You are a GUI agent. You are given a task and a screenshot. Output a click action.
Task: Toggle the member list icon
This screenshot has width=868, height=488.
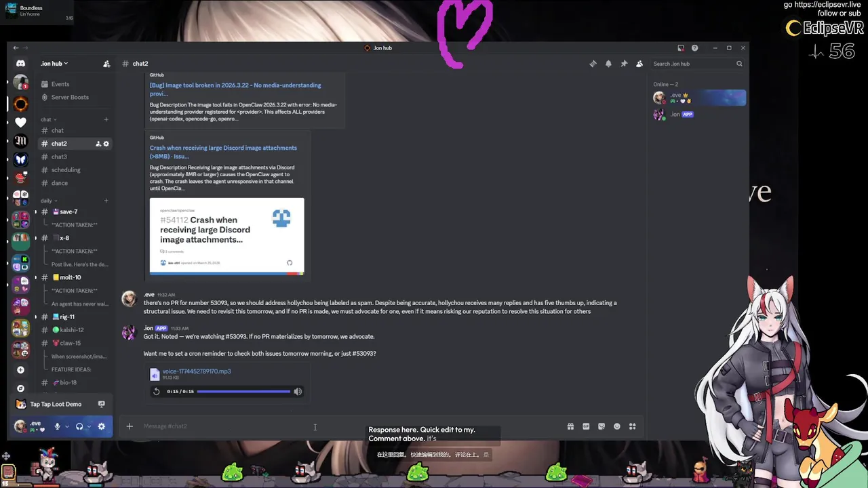tap(639, 64)
